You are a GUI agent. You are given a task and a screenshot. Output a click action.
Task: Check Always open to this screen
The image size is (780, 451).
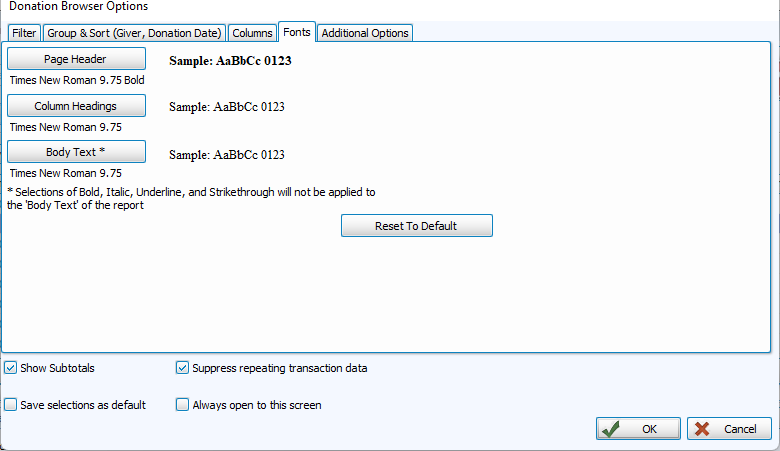tap(183, 405)
